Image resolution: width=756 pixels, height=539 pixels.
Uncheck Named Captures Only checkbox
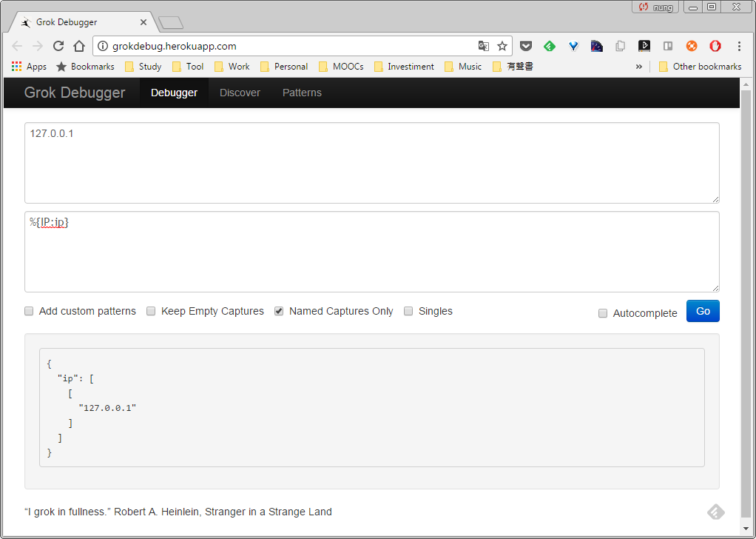point(279,311)
